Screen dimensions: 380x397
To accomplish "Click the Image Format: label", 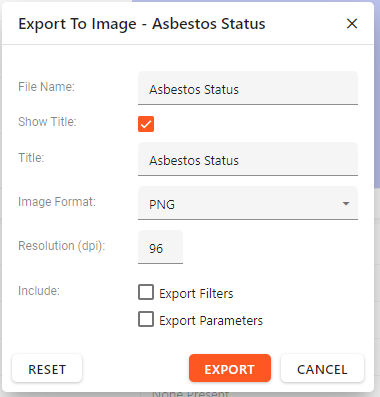I will [x=57, y=202].
